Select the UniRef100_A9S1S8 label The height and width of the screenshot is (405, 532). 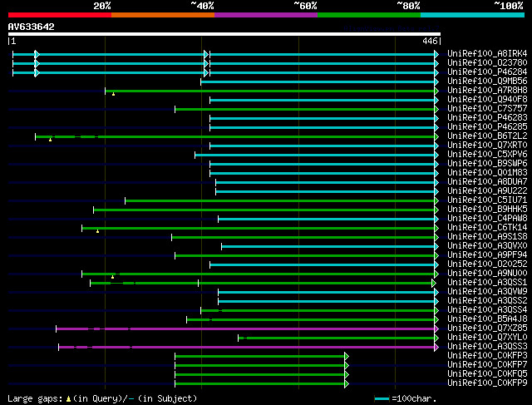point(487,237)
